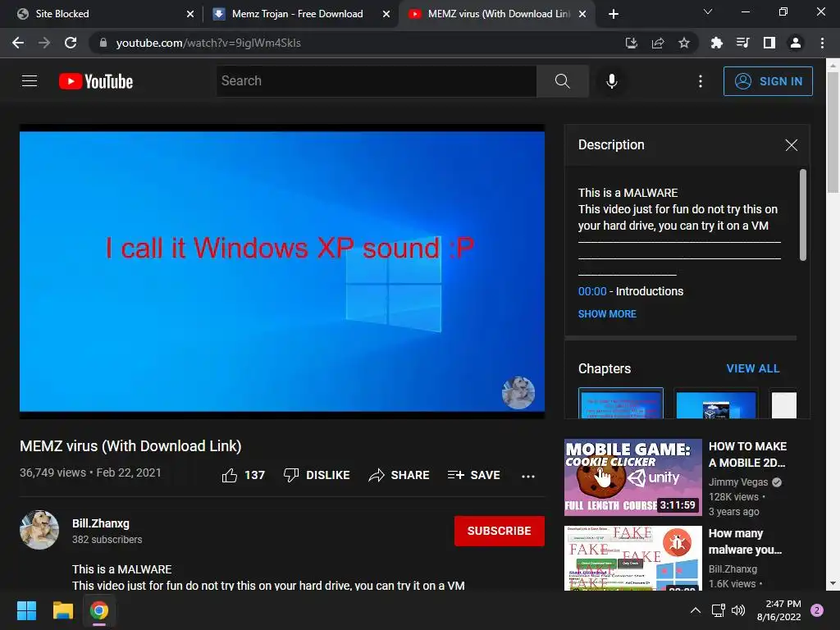
Task: Reload the page with the refresh icon
Action: click(71, 43)
